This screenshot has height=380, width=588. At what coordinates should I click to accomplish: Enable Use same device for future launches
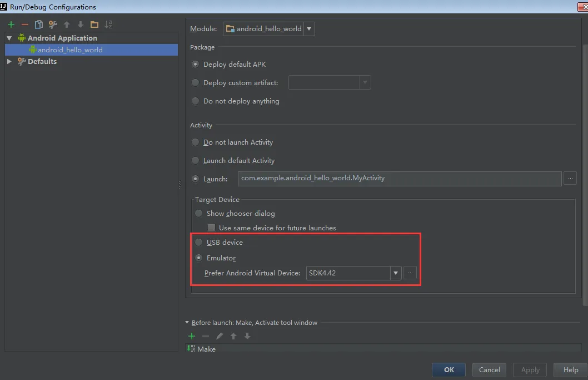coord(212,228)
